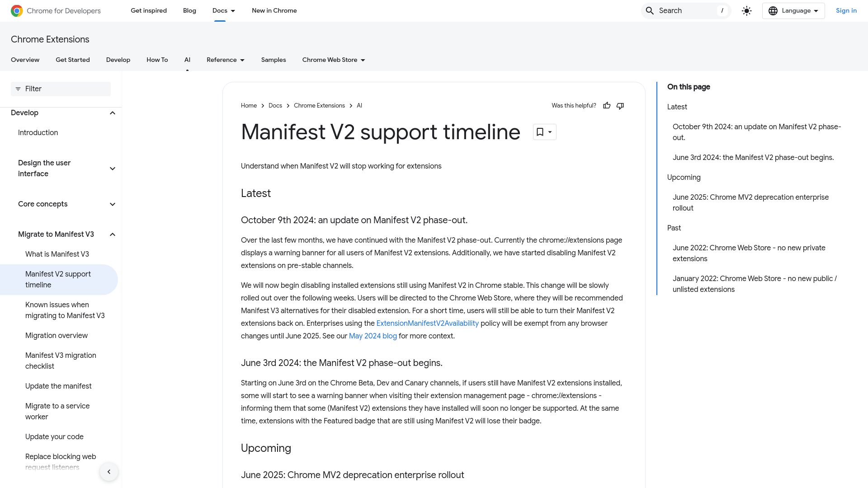This screenshot has width=868, height=488.
Task: Expand the Core concepts section
Action: [x=113, y=204]
